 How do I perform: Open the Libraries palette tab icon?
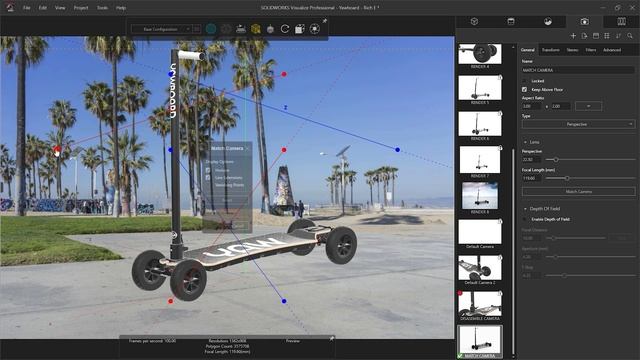[621, 22]
